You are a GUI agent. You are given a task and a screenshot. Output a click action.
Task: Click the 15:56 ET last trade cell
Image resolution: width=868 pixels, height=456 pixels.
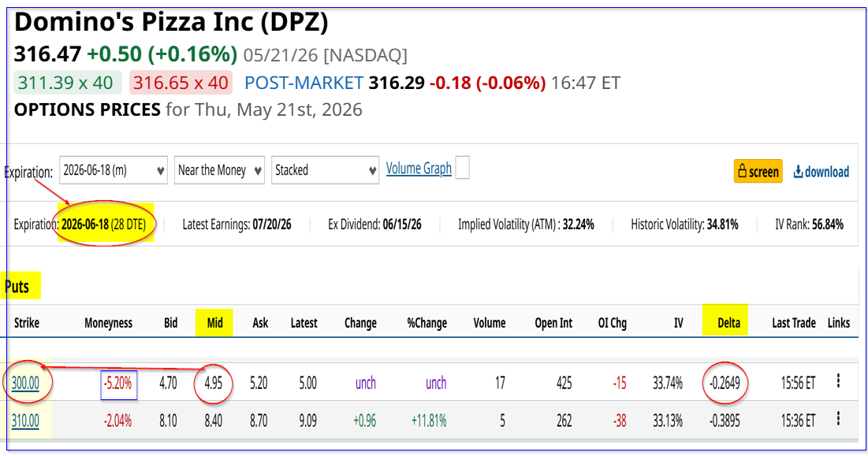(x=799, y=383)
